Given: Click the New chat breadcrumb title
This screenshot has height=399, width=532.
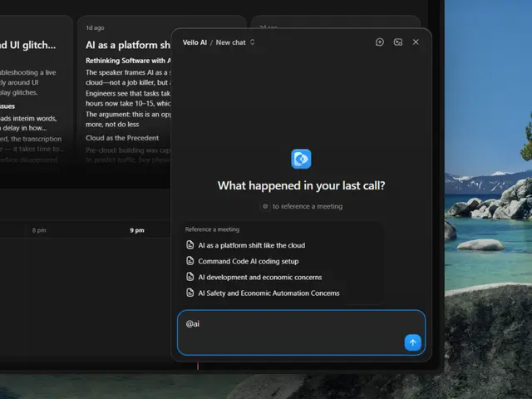Looking at the screenshot, I should click(x=231, y=42).
